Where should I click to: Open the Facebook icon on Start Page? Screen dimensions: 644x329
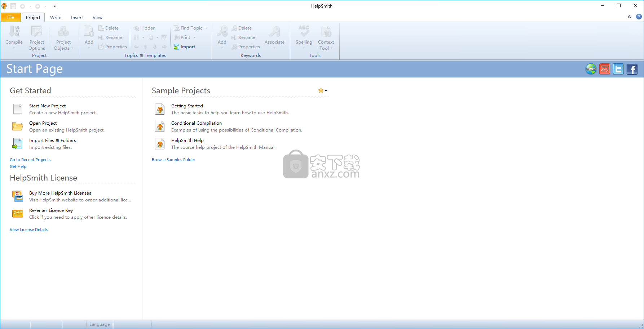(632, 69)
